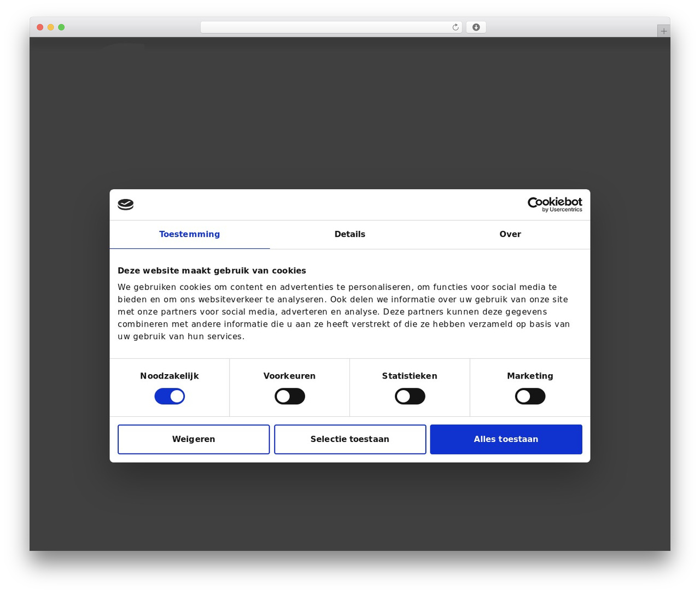The image size is (700, 593).
Task: Click the Noodzakelijk label
Action: coord(170,376)
